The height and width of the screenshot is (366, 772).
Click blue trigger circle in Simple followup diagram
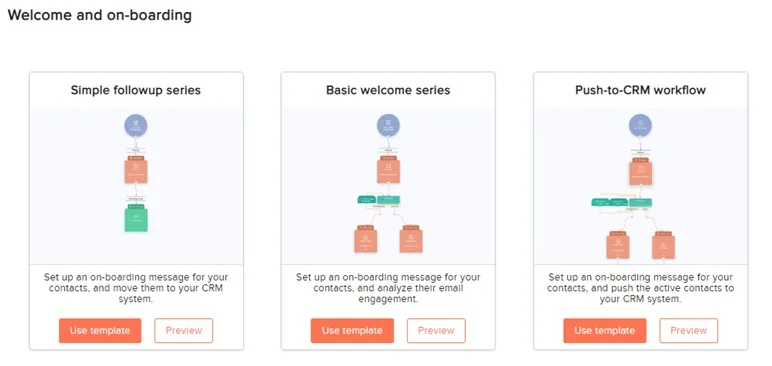tap(135, 125)
